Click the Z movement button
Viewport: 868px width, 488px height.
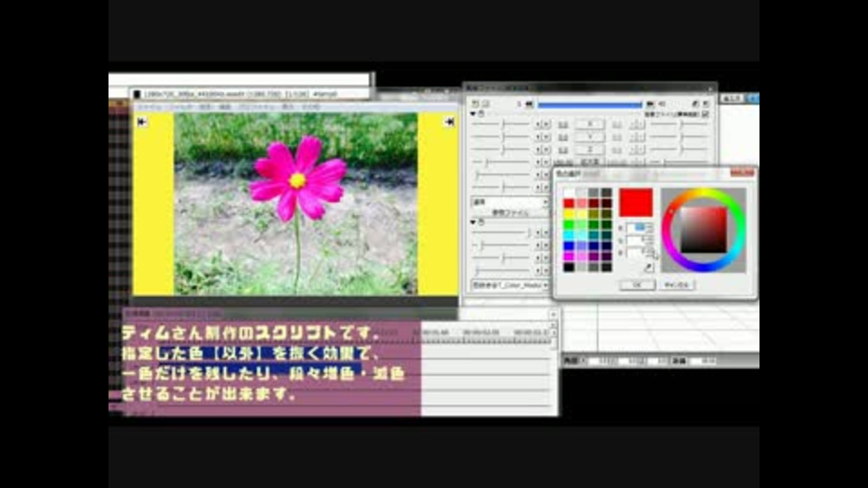590,149
